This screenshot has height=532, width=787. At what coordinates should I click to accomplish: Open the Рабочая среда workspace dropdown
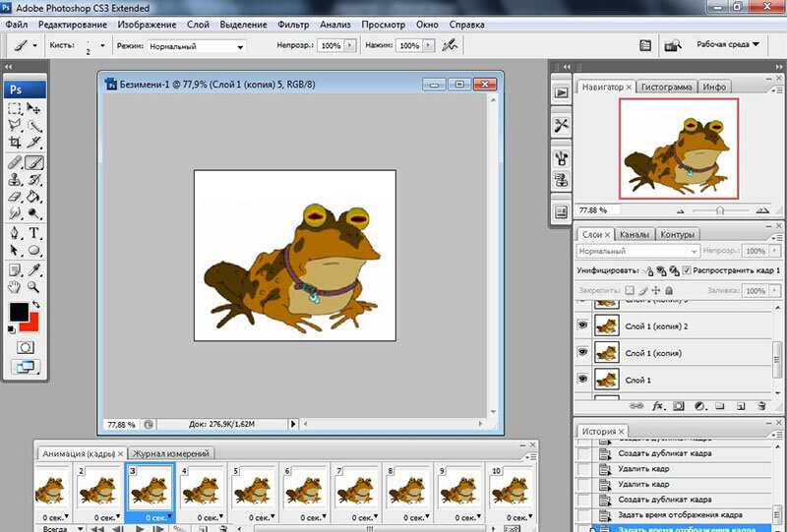(x=728, y=44)
